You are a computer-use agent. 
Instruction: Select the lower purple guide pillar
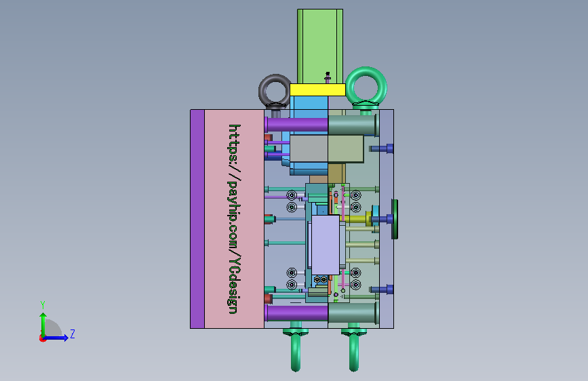click(297, 313)
